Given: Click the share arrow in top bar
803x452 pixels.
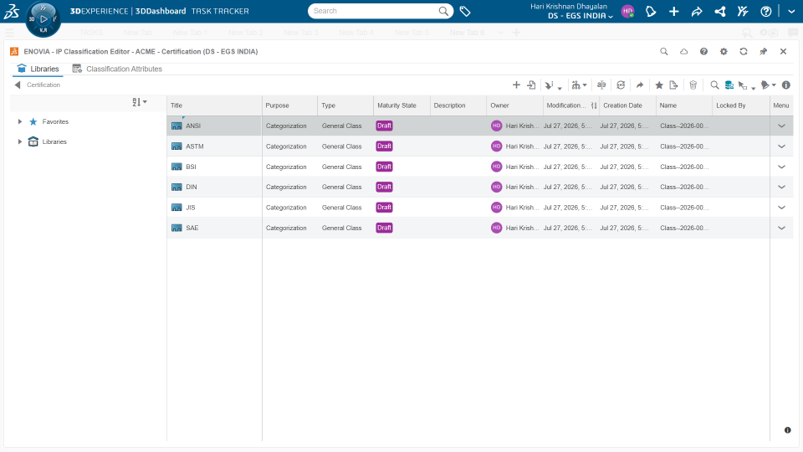Looking at the screenshot, I should pos(696,11).
